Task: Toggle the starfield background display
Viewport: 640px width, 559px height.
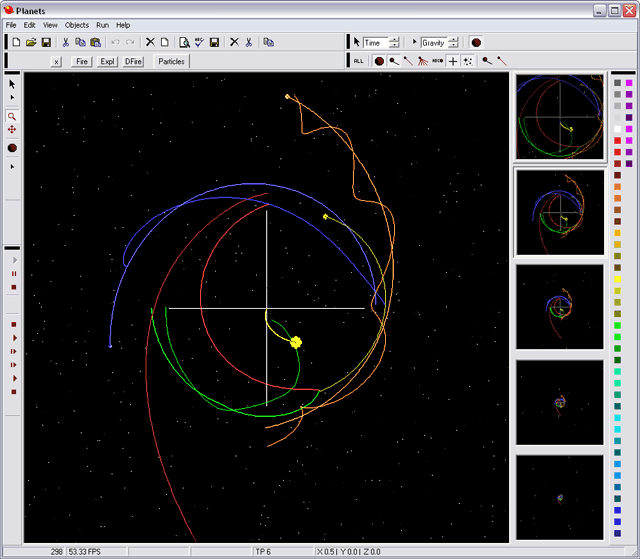Action: tap(468, 61)
